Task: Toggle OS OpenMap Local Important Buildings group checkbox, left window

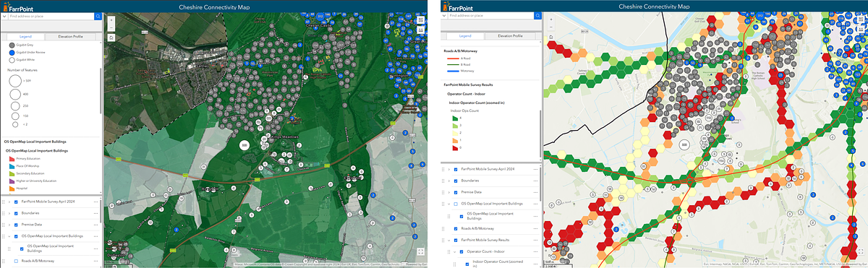Action: (x=17, y=236)
